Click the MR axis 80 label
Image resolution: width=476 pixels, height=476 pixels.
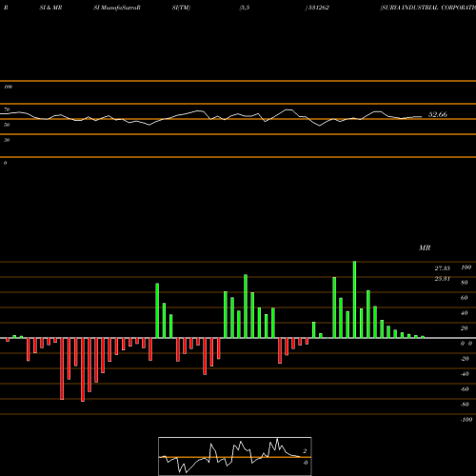click(x=465, y=283)
